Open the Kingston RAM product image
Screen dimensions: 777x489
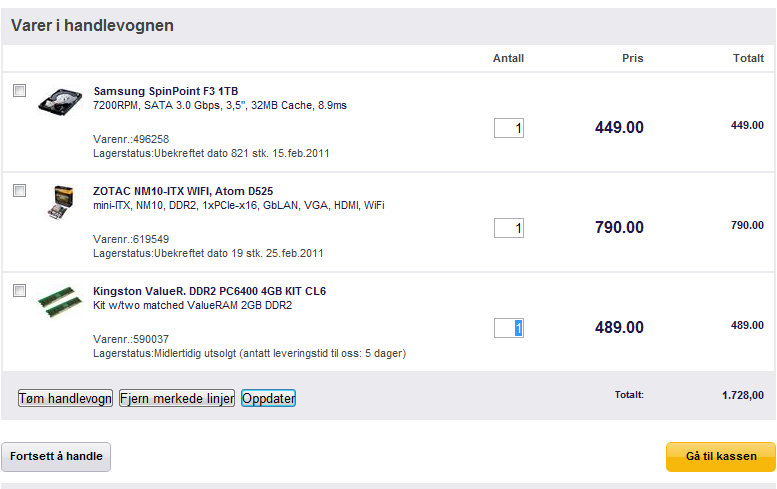(60, 301)
